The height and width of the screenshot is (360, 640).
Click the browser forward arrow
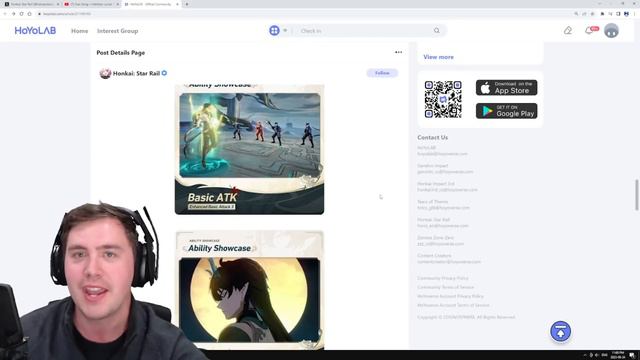[x=13, y=14]
